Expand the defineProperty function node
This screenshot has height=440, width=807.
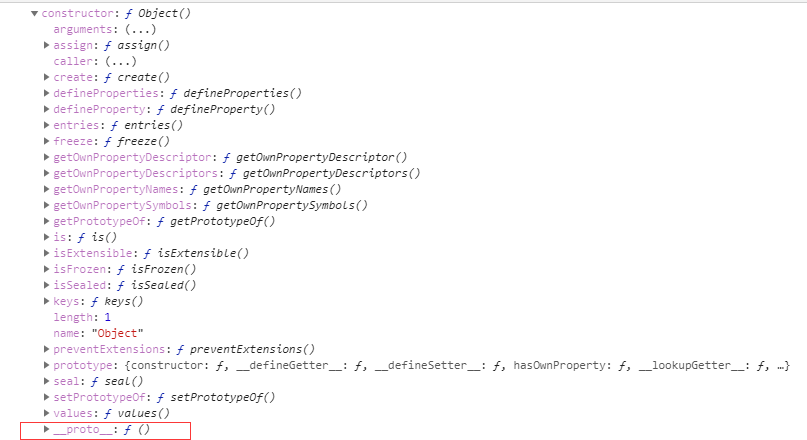[46, 109]
